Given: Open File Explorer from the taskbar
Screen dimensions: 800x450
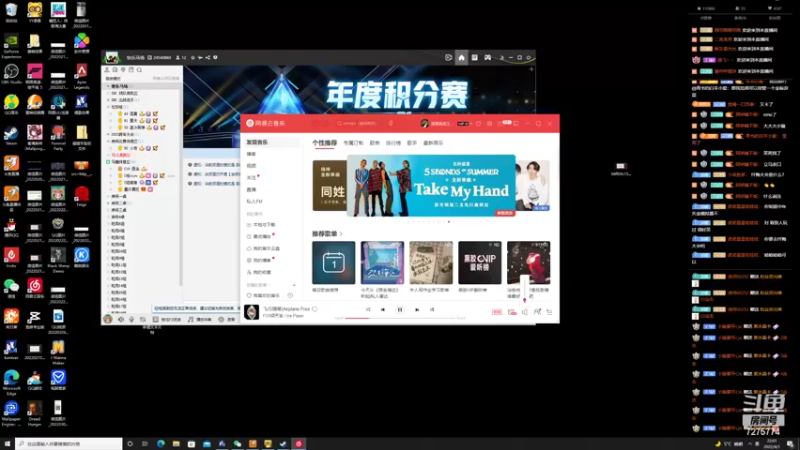Looking at the screenshot, I should 176,444.
